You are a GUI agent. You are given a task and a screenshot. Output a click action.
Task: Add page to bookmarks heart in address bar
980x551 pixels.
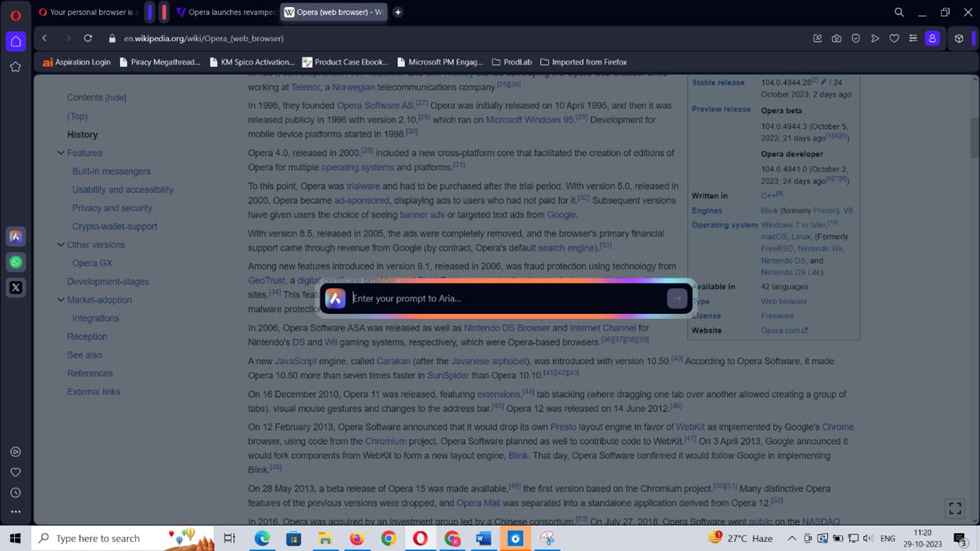(x=894, y=38)
